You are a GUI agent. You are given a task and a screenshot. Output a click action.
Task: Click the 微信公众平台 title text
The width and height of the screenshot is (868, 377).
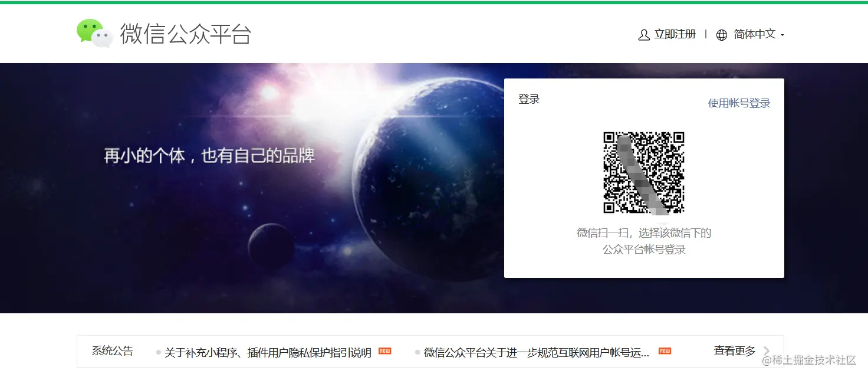[186, 34]
